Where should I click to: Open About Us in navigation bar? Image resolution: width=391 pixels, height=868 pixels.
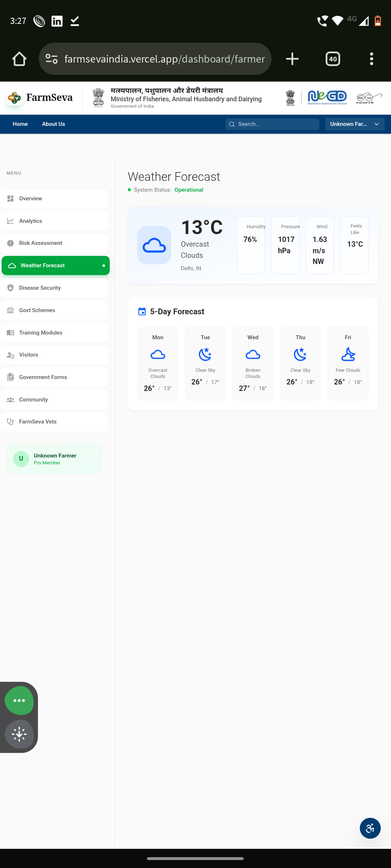point(54,124)
